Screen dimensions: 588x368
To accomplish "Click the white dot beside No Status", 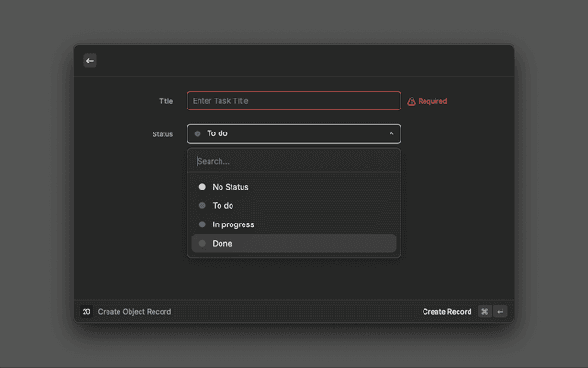I will 202,187.
